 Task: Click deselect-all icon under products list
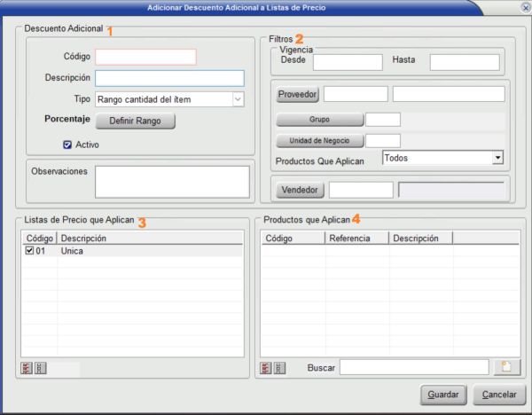pyautogui.click(x=279, y=368)
